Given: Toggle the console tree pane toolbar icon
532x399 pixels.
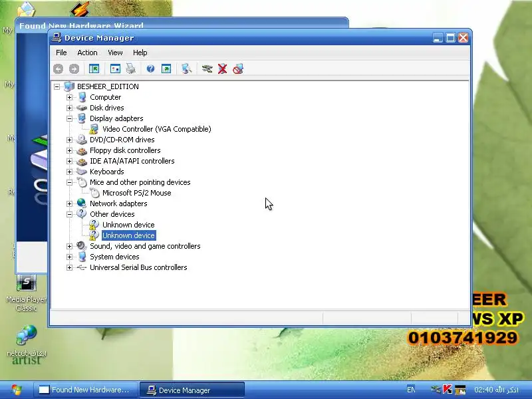Looking at the screenshot, I should tap(94, 69).
